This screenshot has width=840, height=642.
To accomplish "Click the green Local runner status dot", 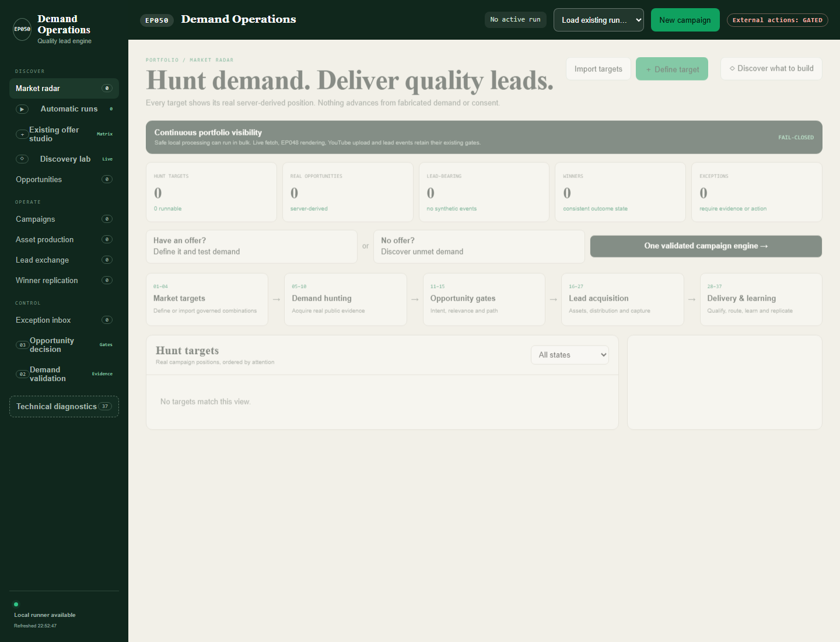I will point(16,605).
